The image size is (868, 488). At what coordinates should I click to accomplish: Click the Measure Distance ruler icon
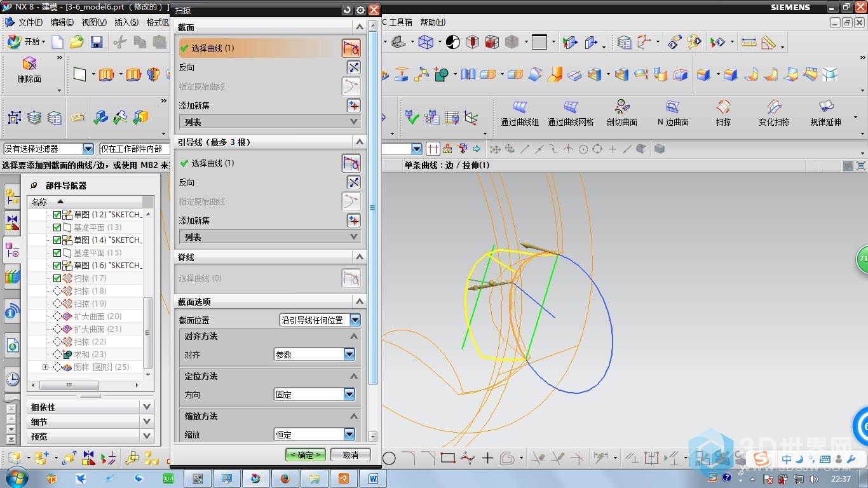(x=749, y=42)
